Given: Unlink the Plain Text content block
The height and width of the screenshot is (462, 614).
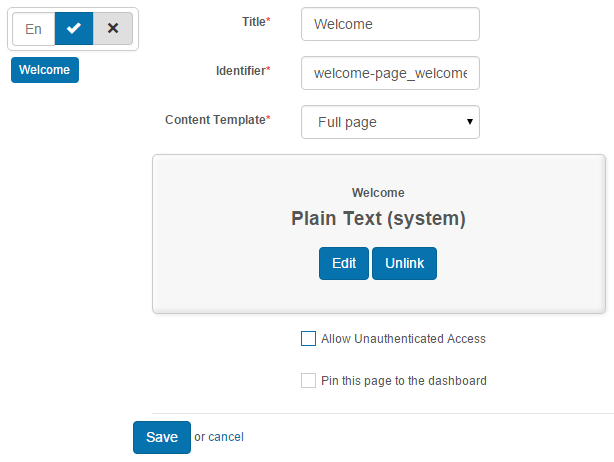Looking at the screenshot, I should tap(404, 263).
